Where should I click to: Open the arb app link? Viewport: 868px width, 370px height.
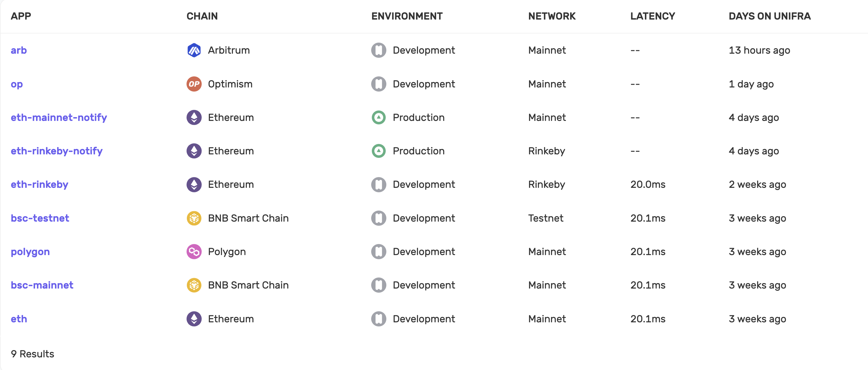pyautogui.click(x=19, y=50)
